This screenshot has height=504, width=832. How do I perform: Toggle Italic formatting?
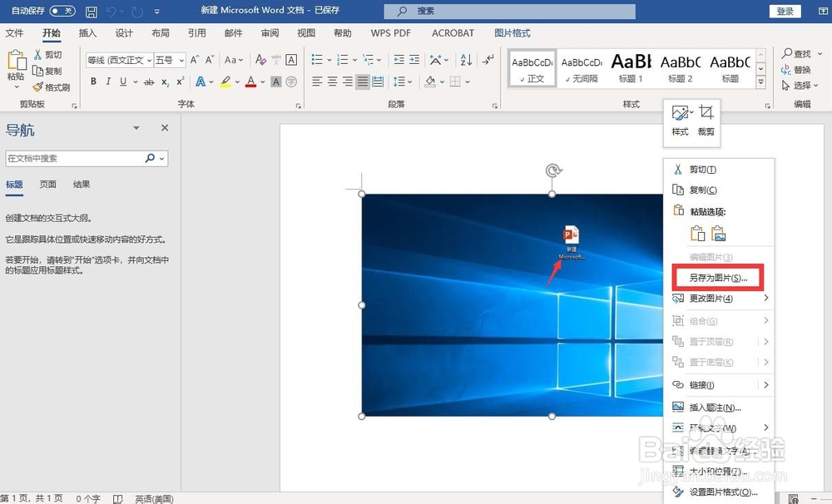click(x=108, y=82)
